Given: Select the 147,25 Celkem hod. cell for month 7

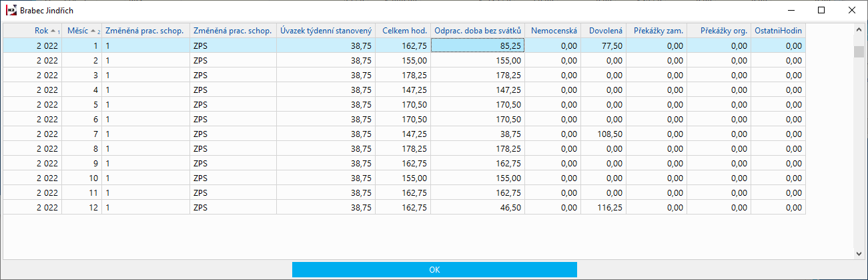Looking at the screenshot, I should [x=403, y=134].
